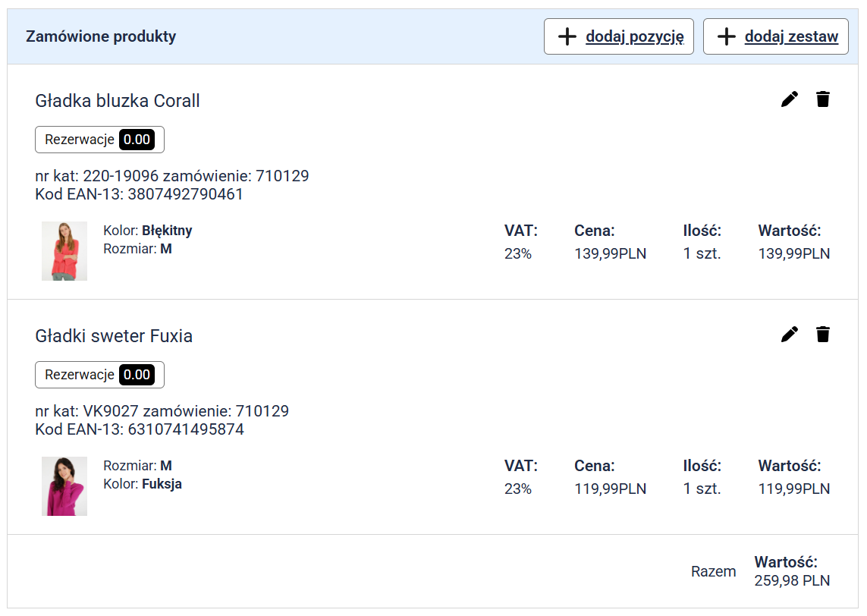
Task: Edit the Gładki sweter Fuxia item
Action: (x=790, y=335)
